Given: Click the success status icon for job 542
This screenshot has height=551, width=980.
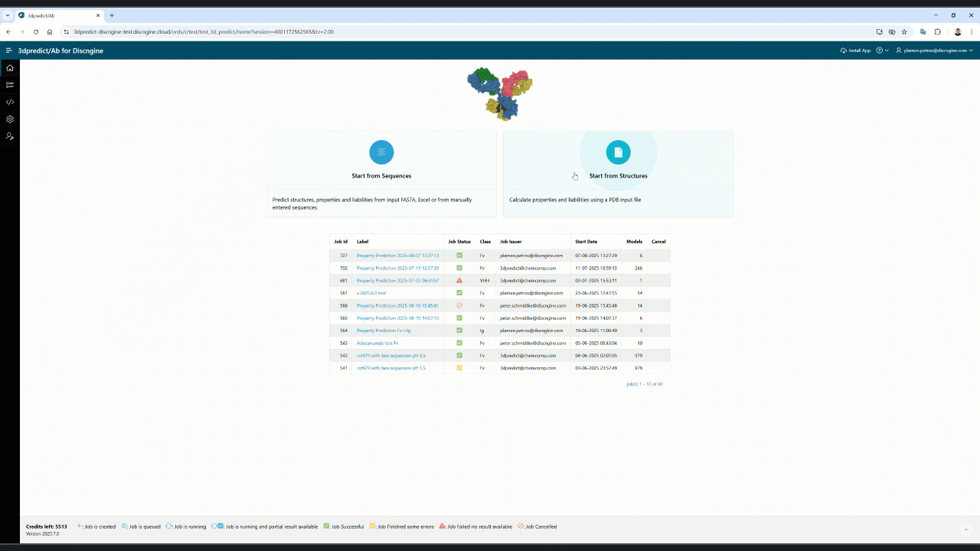Looking at the screenshot, I should click(459, 355).
